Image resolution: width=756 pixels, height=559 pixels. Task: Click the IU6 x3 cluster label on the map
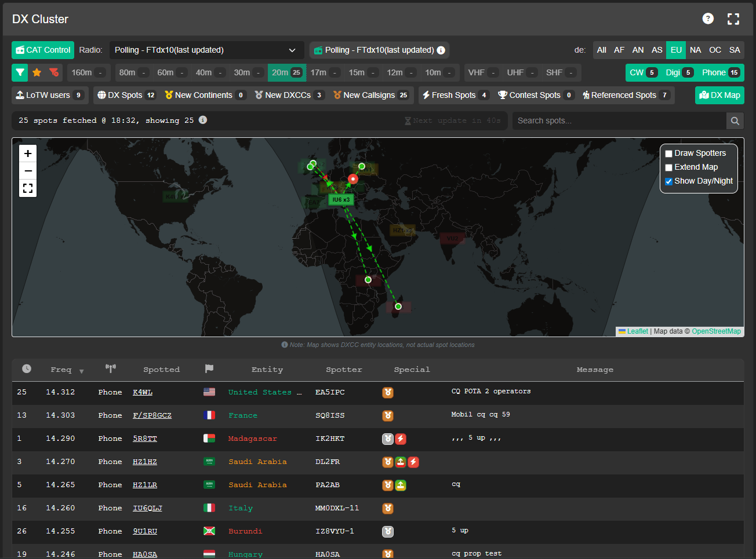pyautogui.click(x=341, y=199)
